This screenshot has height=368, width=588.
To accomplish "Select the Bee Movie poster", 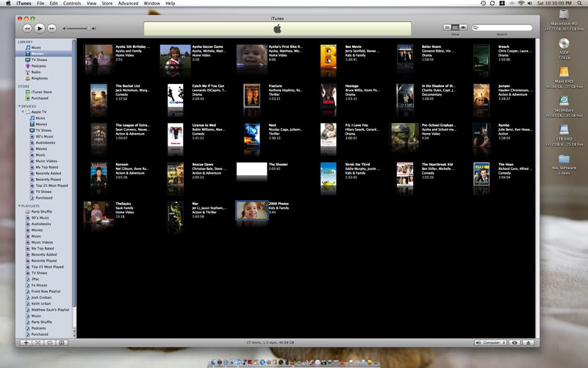I will (328, 57).
